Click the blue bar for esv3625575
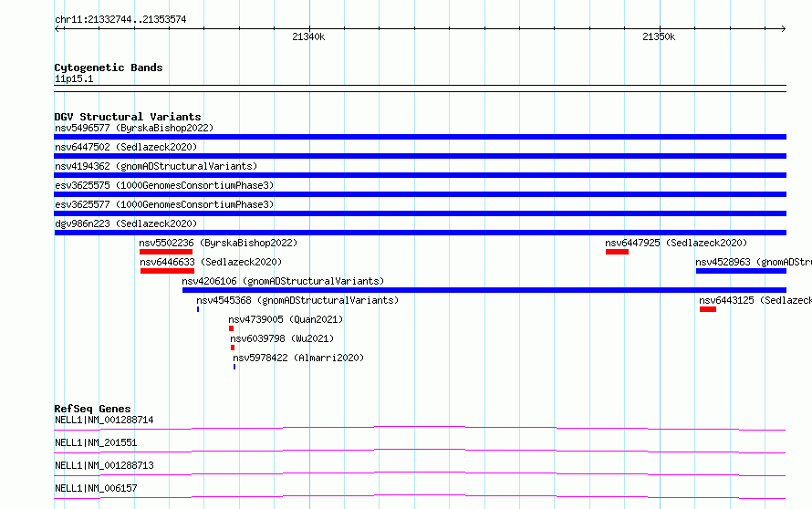The height and width of the screenshot is (509, 812). click(x=420, y=194)
